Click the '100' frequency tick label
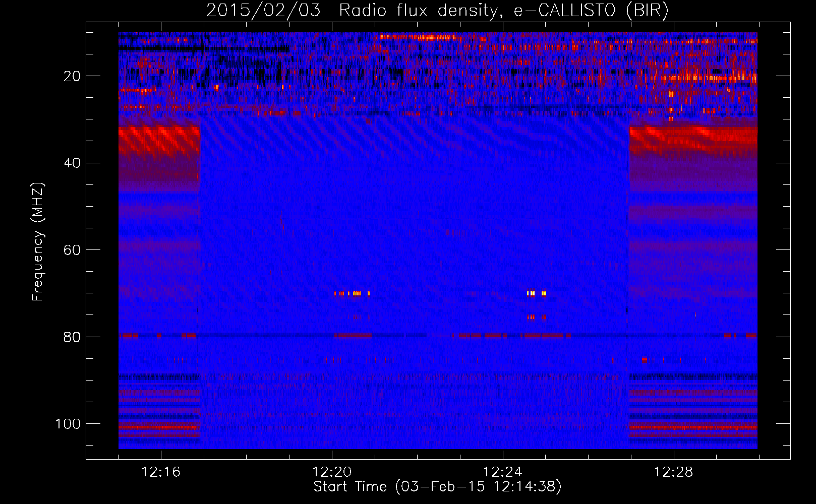 (68, 424)
